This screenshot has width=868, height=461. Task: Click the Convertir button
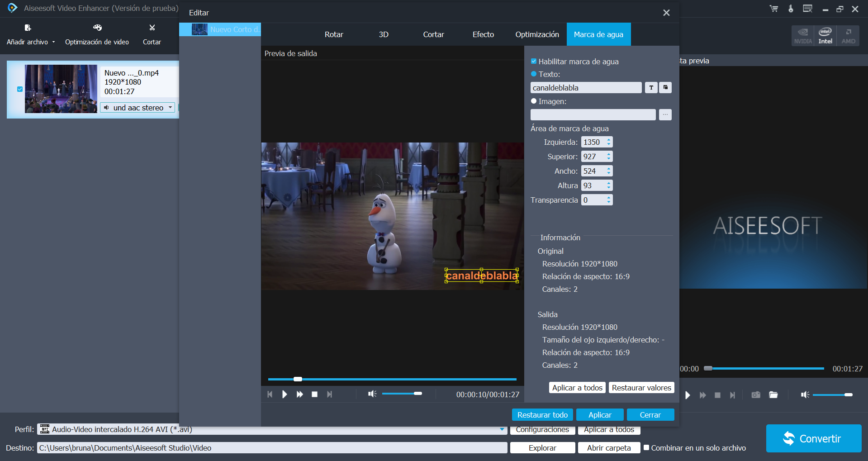tap(813, 438)
